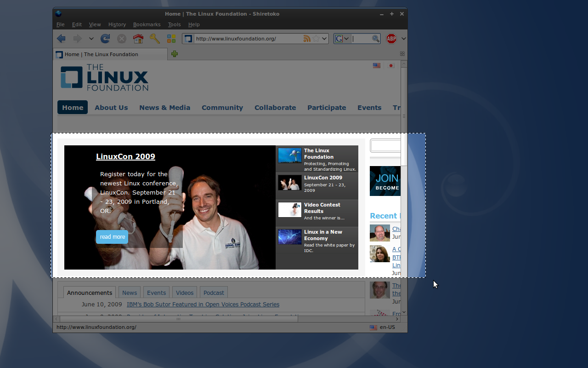Open the back/forward history dropdown arrow
The image size is (588, 368).
(91, 39)
